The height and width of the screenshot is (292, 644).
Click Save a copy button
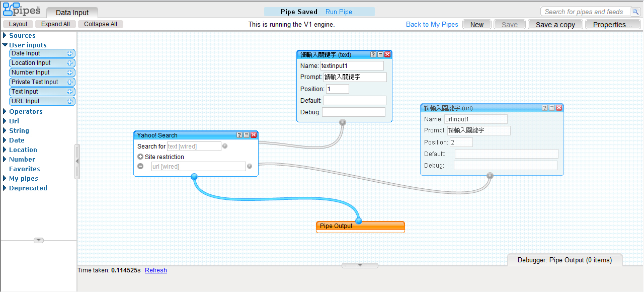pos(555,24)
